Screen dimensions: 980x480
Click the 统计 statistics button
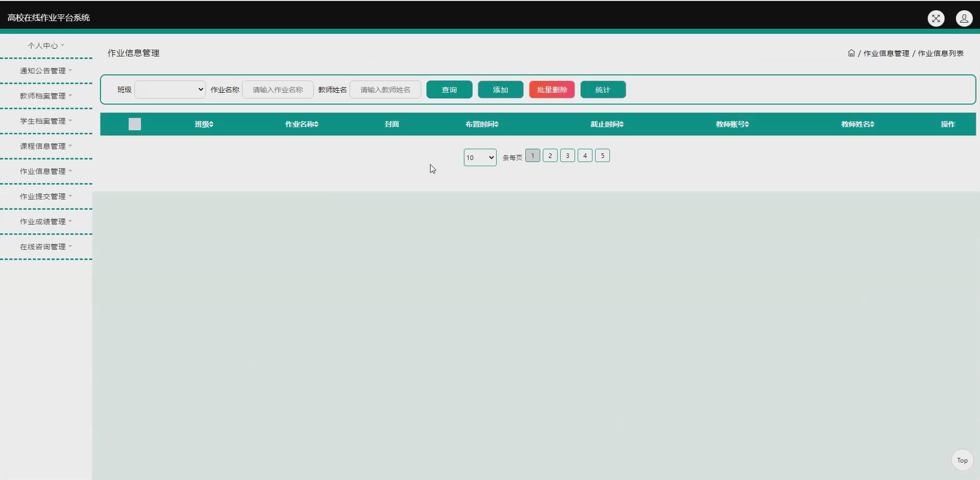tap(603, 90)
